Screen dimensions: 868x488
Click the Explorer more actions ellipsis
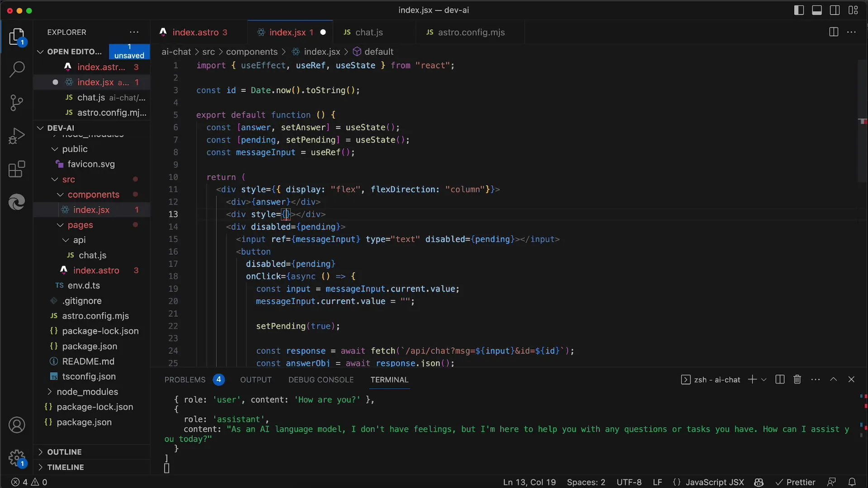point(134,32)
